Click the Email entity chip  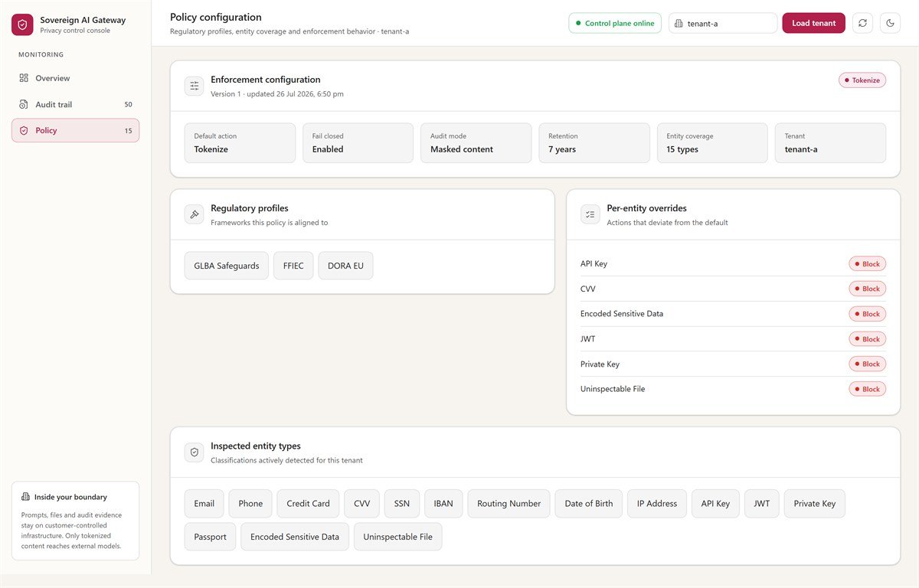[x=204, y=504]
